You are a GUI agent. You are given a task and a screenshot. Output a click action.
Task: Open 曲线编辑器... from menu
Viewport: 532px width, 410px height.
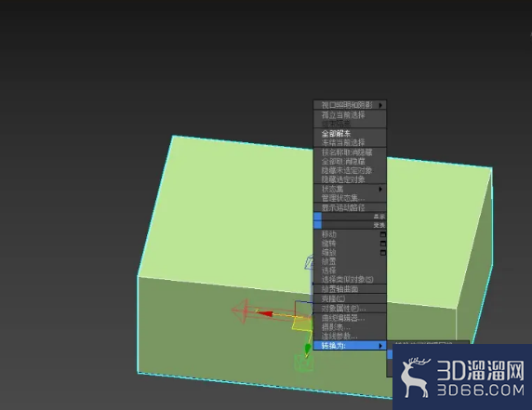pos(350,319)
